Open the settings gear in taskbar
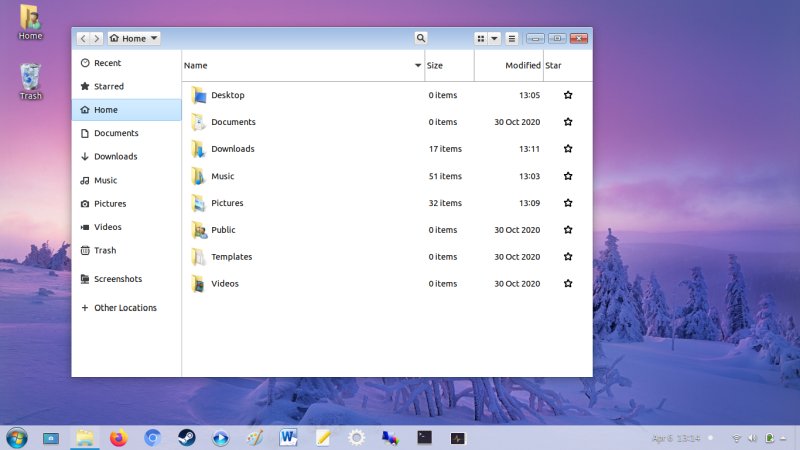 (357, 438)
